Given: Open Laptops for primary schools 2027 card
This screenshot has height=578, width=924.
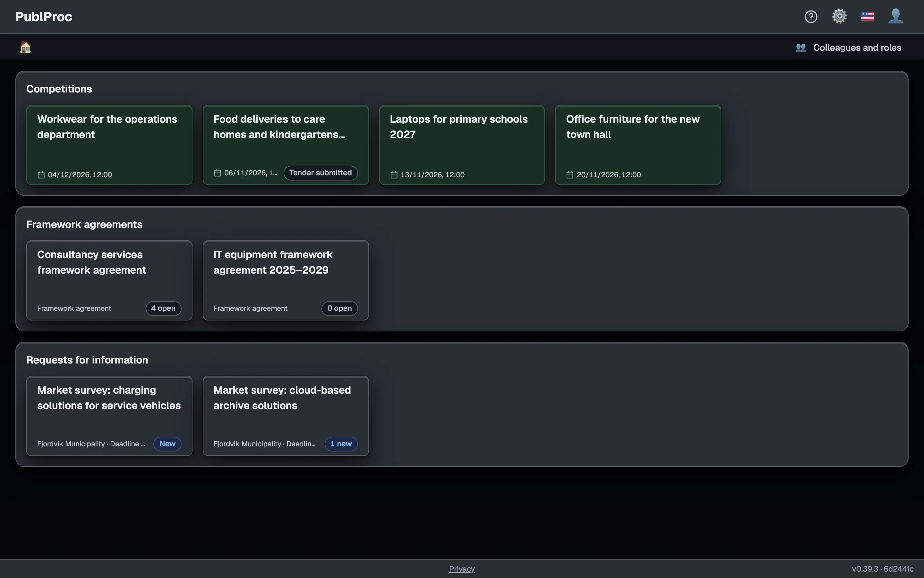Looking at the screenshot, I should pos(462,145).
